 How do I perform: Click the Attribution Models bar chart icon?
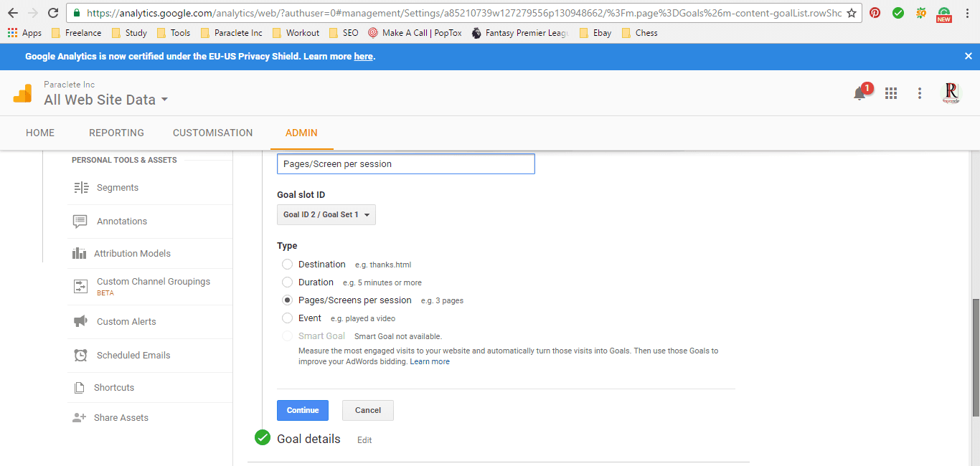(79, 253)
